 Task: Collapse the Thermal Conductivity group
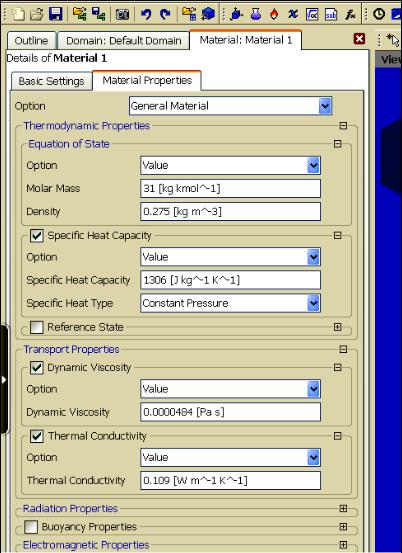(337, 436)
